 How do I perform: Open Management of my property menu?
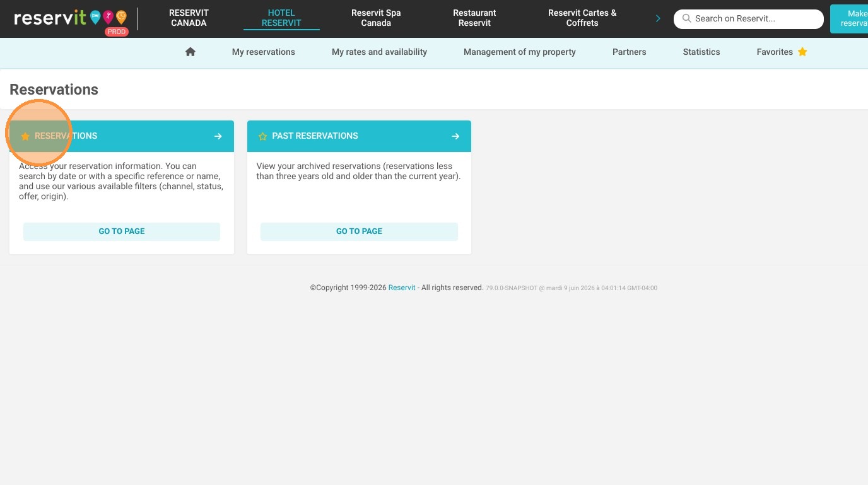520,52
